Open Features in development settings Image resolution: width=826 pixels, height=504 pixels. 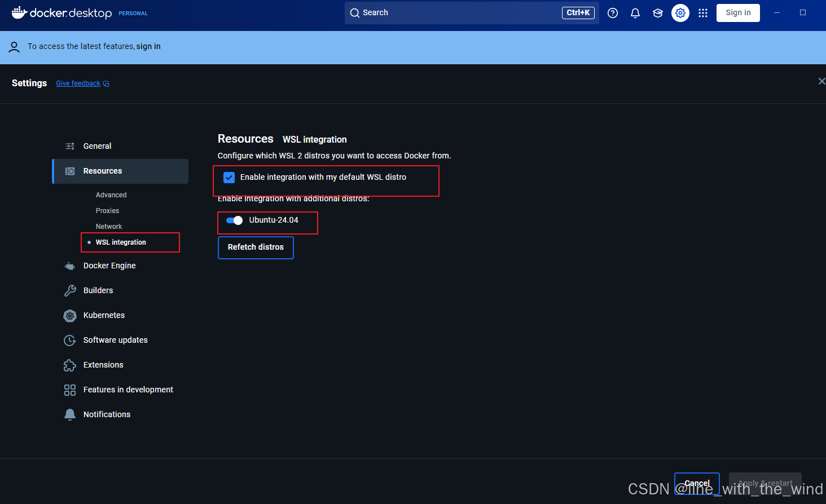pos(121,390)
